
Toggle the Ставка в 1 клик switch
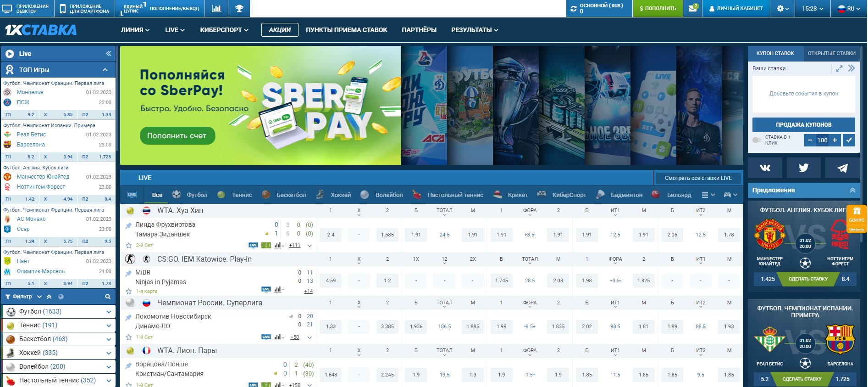tap(757, 140)
